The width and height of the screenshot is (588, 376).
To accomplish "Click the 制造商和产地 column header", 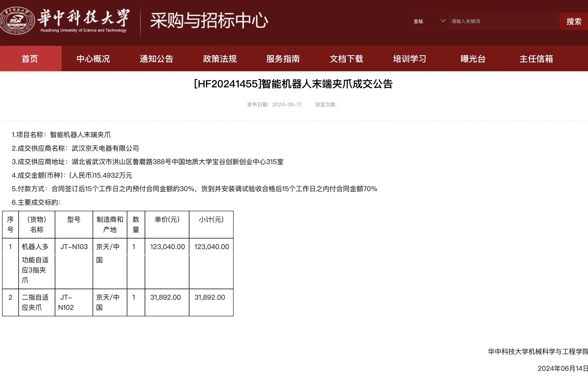I will (110, 225).
